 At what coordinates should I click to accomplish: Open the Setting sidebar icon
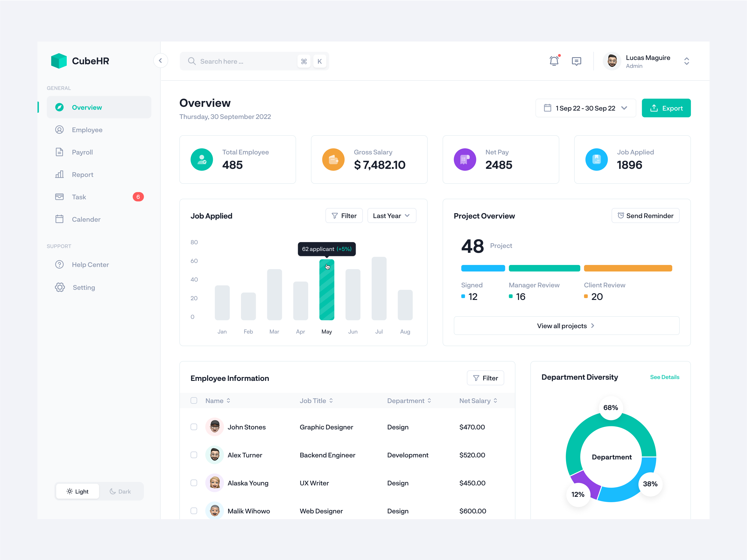[60, 287]
